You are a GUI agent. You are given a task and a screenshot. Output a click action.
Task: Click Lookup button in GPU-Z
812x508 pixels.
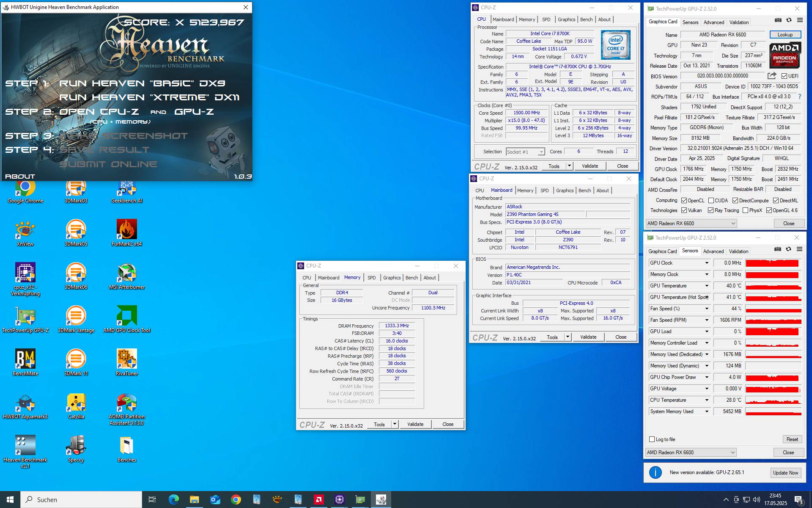click(785, 35)
